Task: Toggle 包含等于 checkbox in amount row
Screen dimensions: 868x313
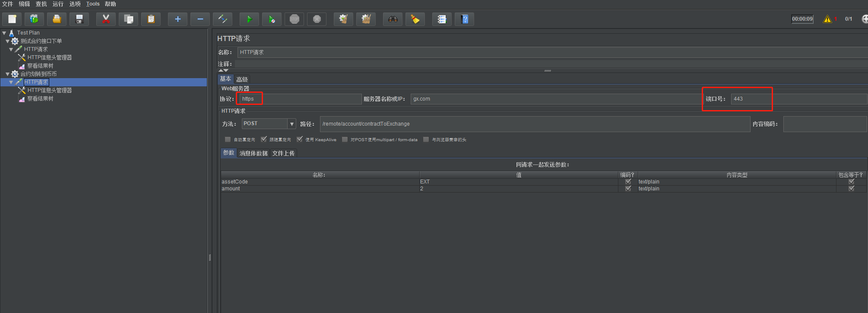Action: click(851, 189)
